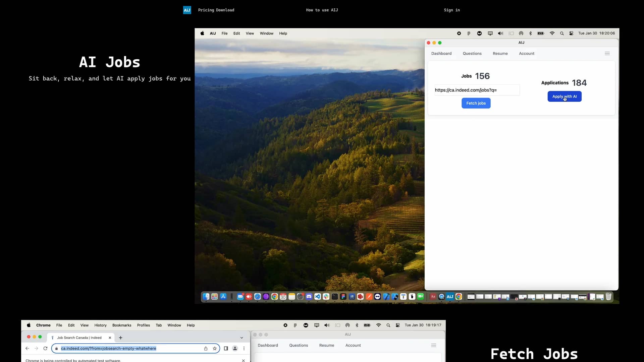Open Figma from the dock
644x362 pixels.
pos(343,297)
